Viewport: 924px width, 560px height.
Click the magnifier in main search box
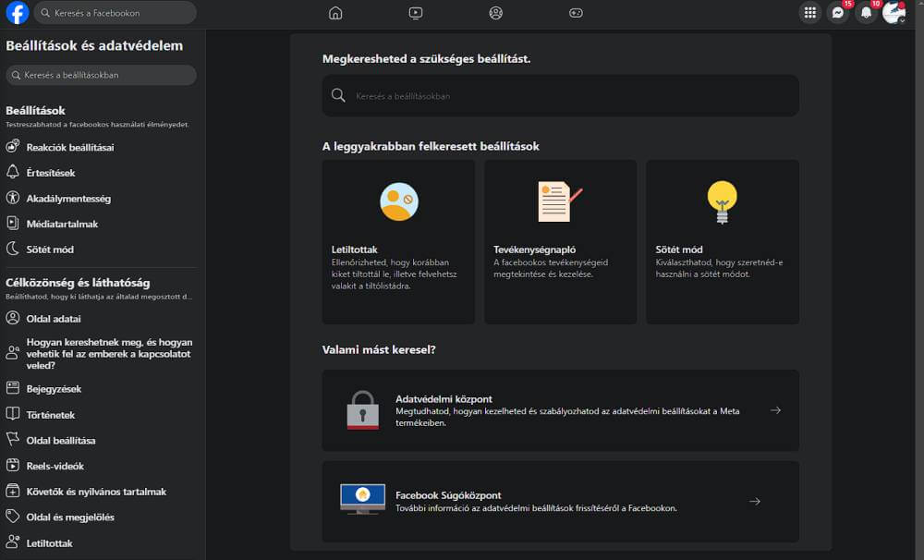338,95
